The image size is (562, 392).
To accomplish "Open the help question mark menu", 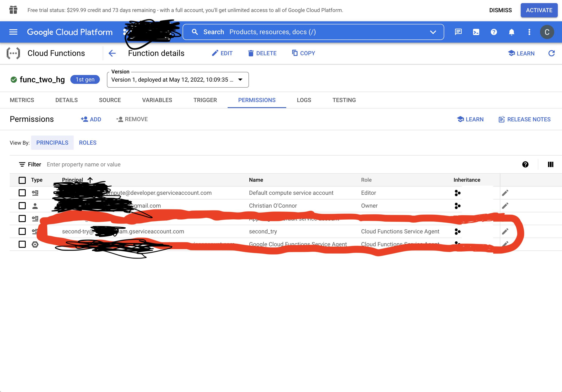I will (494, 32).
